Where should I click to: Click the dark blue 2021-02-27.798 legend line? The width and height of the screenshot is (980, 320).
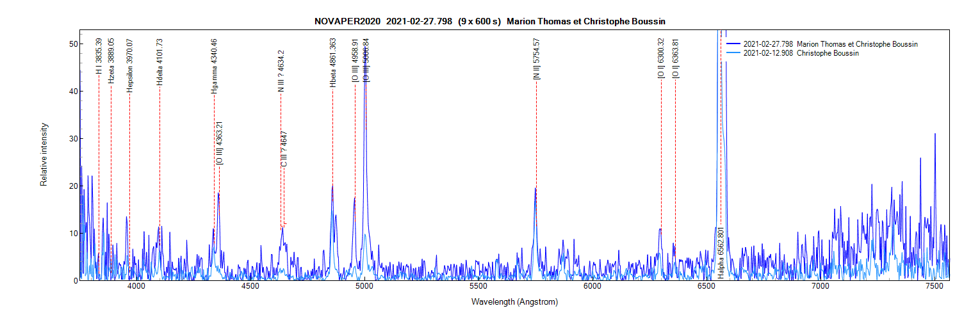734,44
